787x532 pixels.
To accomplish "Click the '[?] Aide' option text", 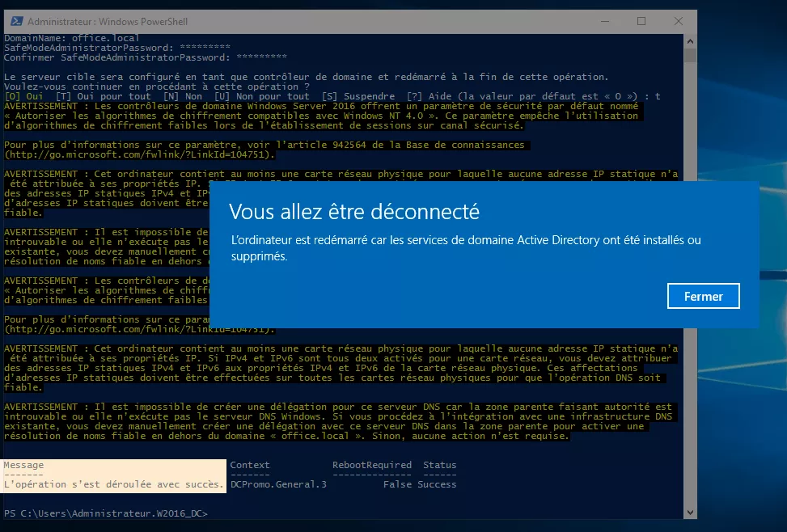I will click(x=430, y=96).
